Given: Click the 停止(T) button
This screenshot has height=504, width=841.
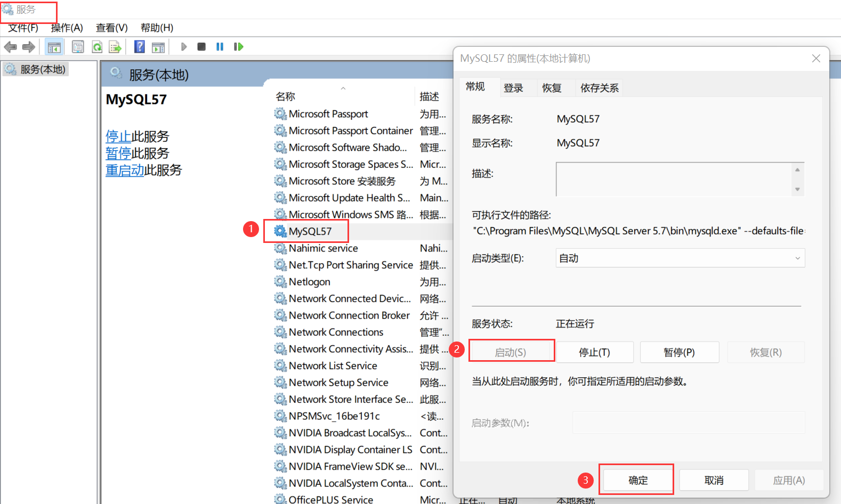Looking at the screenshot, I should 595,352.
